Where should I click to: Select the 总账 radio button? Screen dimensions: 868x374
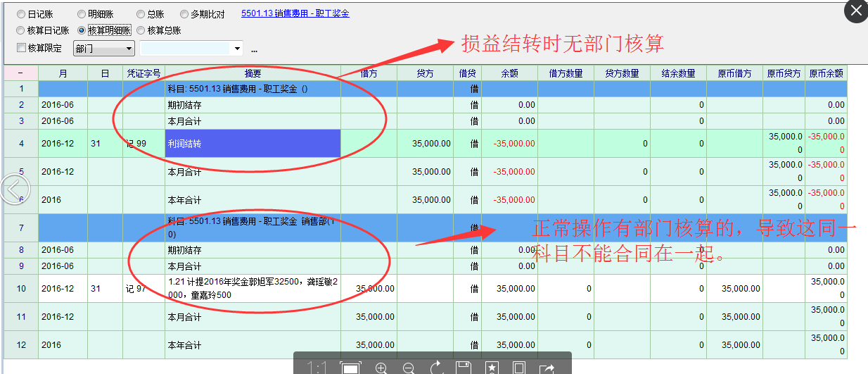tap(141, 14)
